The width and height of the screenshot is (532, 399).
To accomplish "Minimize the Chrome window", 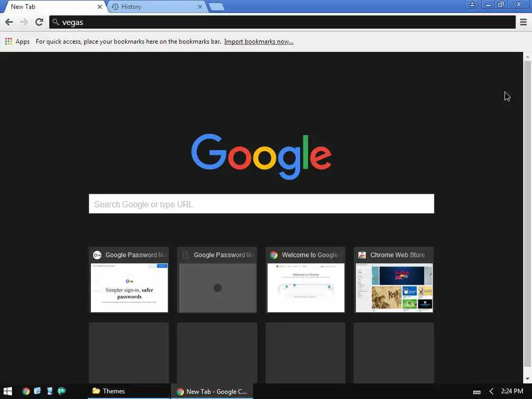I will point(488,4).
